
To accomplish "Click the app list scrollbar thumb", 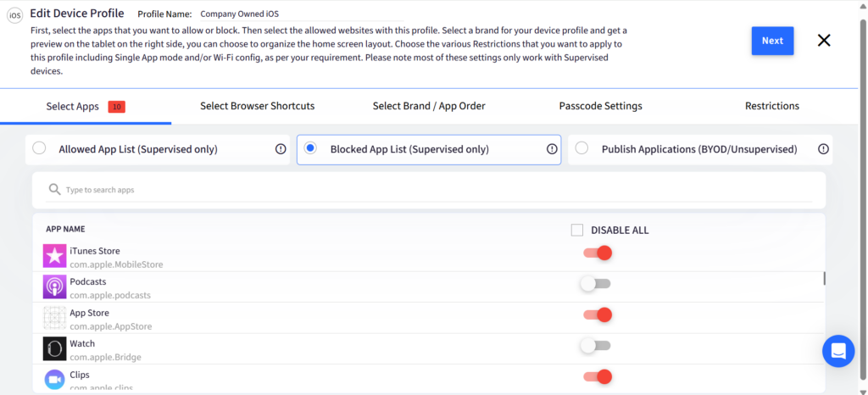I will pyautogui.click(x=824, y=278).
